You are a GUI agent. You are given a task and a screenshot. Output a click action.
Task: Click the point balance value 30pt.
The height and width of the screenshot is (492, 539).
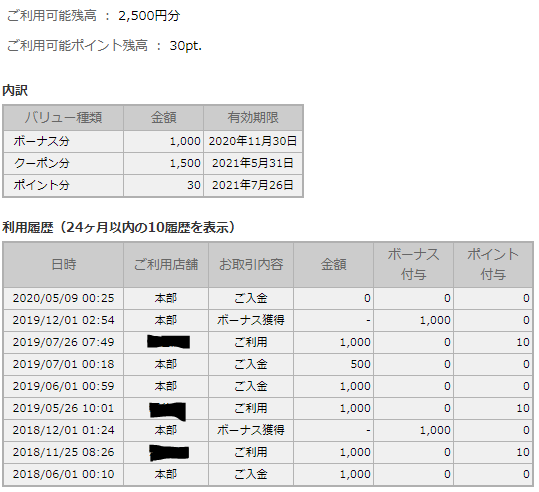pyautogui.click(x=185, y=45)
